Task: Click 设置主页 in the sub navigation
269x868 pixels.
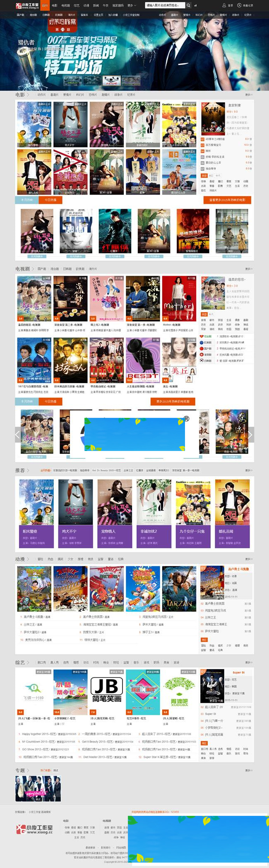Action: [x=98, y=15]
